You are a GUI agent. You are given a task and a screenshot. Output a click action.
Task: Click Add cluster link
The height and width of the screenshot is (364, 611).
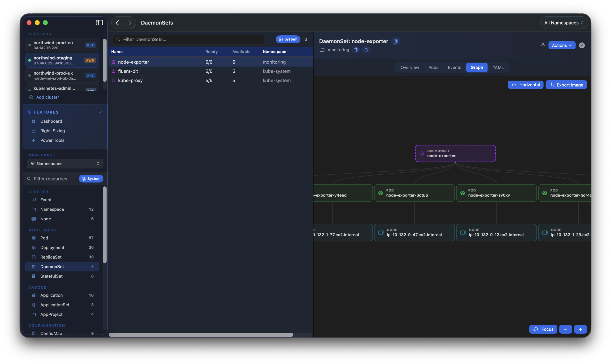[x=44, y=97]
